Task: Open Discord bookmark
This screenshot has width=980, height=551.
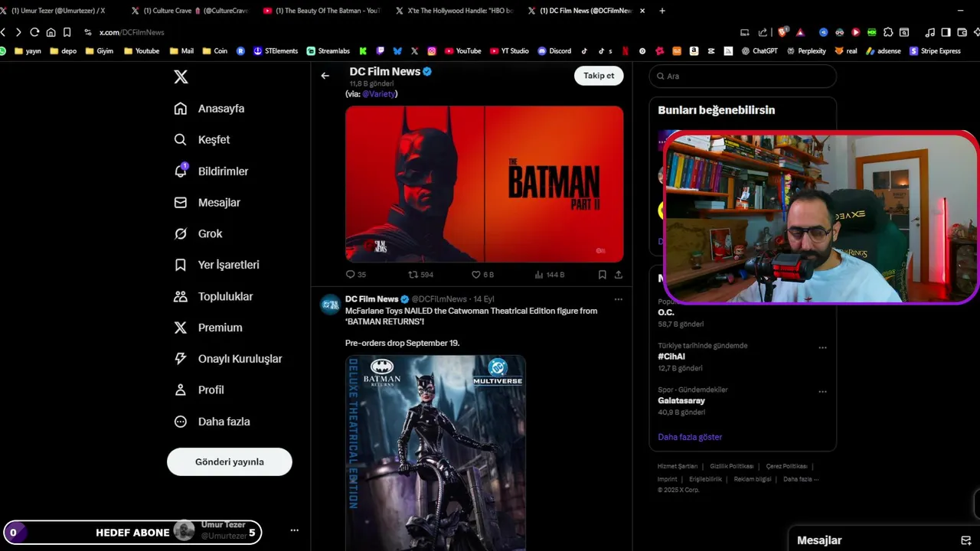Action: 554,51
